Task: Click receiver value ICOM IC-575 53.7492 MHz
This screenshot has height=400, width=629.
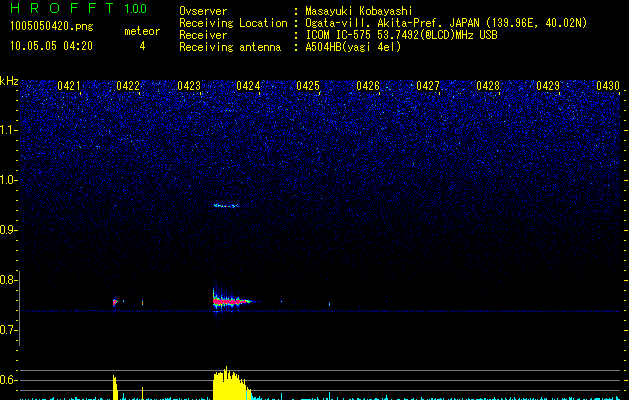Action: click(x=401, y=35)
